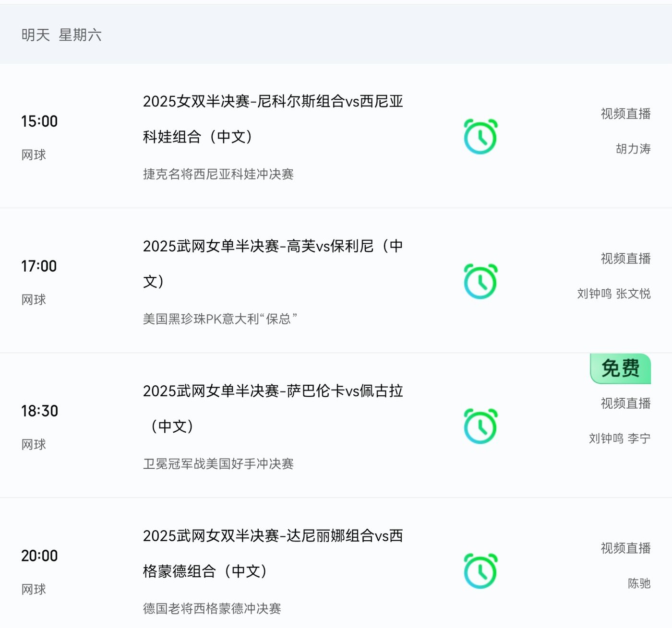Screen dimensions: 672x628
Task: Click 视频直播 under the 免费 badge
Action: coord(625,403)
